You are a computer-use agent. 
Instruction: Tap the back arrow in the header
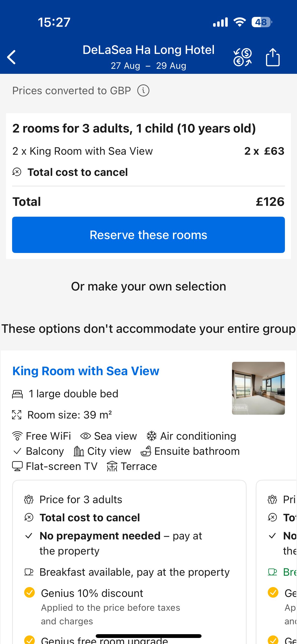click(12, 57)
